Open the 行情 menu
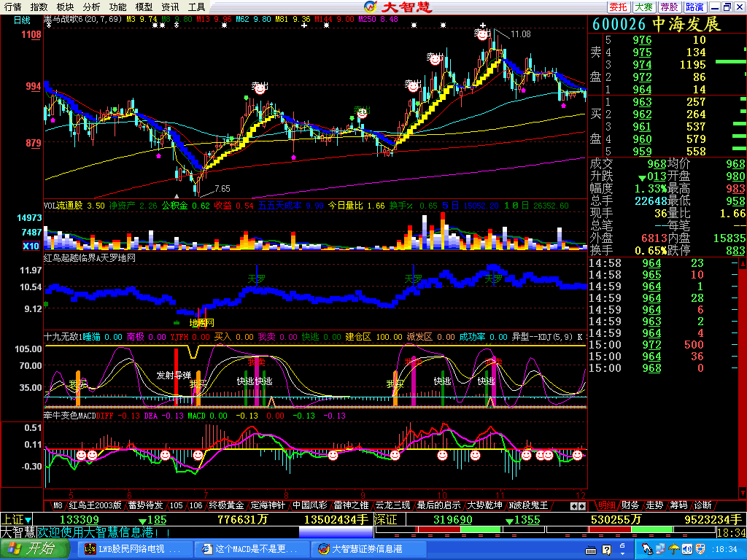Image resolution: width=747 pixels, height=560 pixels. pyautogui.click(x=13, y=7)
